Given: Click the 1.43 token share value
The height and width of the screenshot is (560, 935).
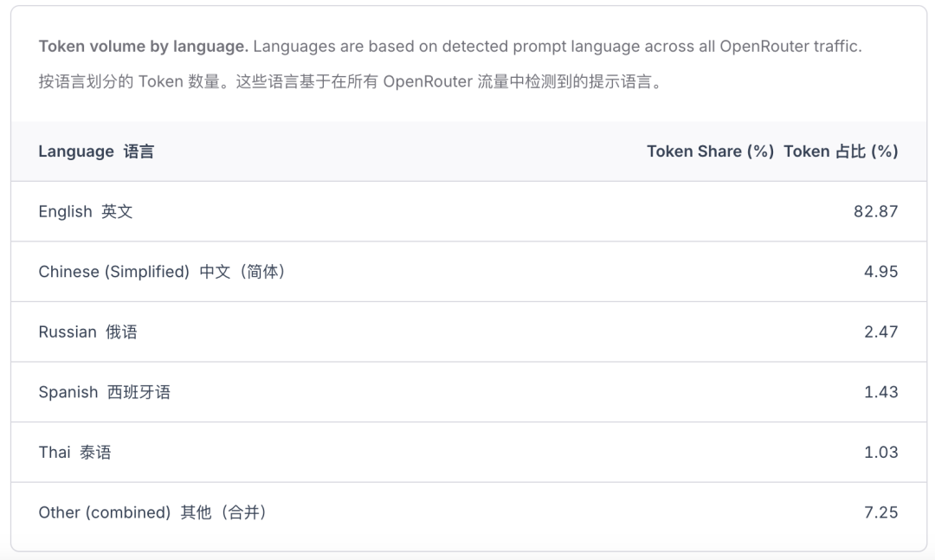Looking at the screenshot, I should coord(880,392).
